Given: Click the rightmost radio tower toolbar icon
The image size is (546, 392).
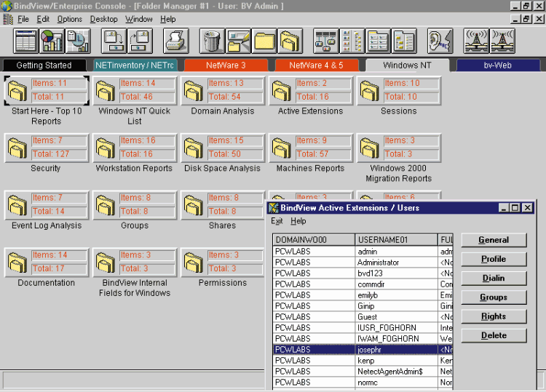Looking at the screenshot, I should tap(502, 41).
